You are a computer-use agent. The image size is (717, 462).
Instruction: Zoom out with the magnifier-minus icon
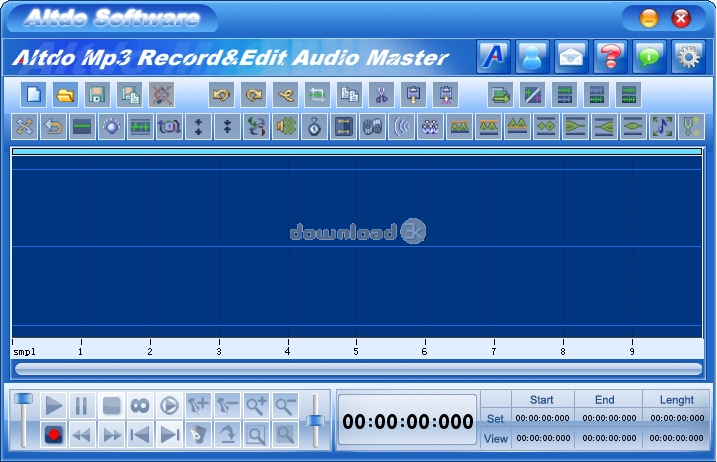[285, 405]
